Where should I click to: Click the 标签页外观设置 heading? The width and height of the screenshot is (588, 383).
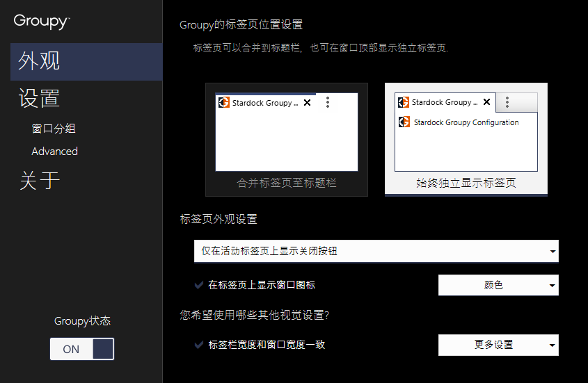218,219
